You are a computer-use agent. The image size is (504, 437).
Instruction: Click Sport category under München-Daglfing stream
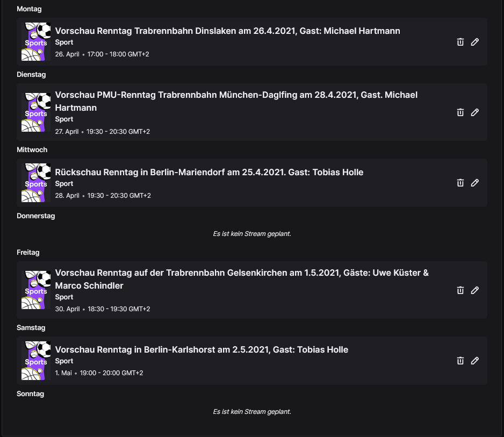[x=64, y=119]
